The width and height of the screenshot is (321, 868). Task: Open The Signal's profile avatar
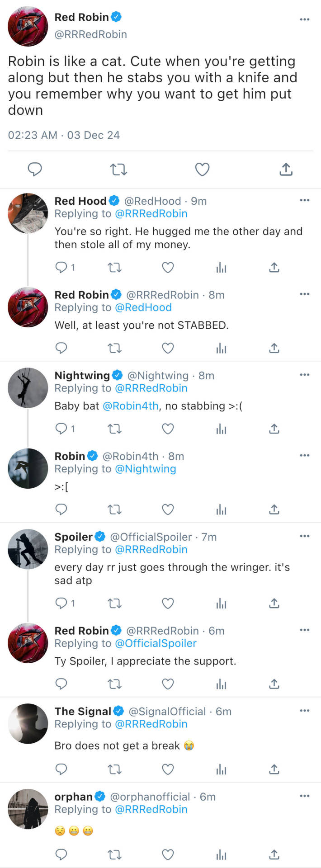pyautogui.click(x=28, y=723)
